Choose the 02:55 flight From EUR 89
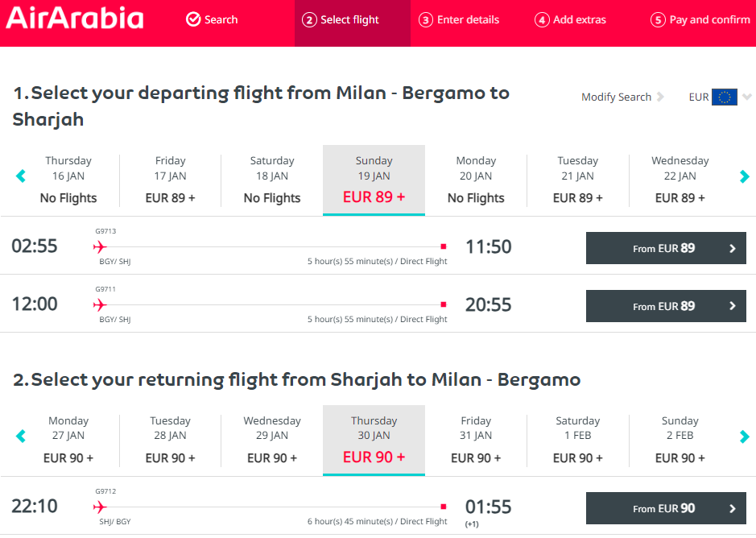 click(x=666, y=248)
